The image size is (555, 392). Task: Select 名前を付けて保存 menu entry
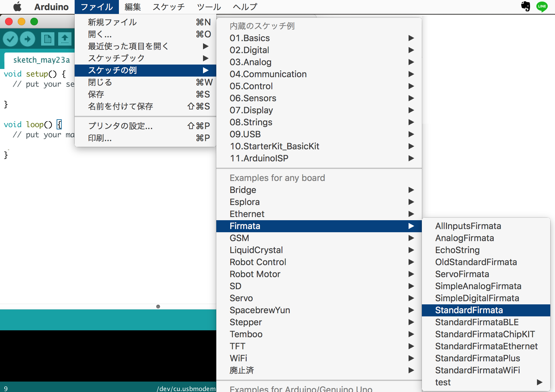click(x=120, y=106)
